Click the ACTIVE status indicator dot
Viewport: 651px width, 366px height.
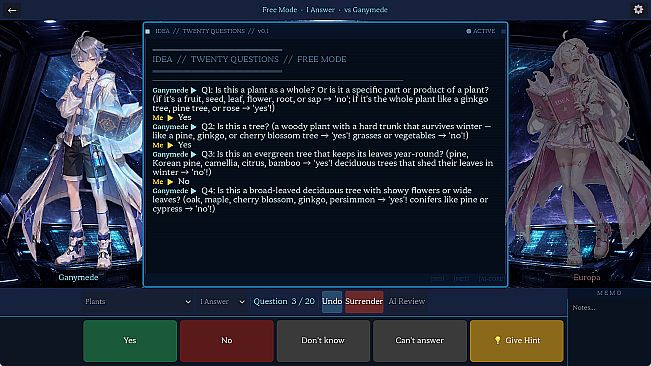pyautogui.click(x=469, y=31)
